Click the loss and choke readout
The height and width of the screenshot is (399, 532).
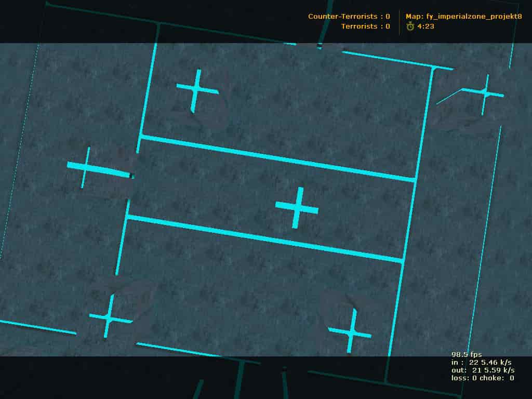[x=483, y=378]
